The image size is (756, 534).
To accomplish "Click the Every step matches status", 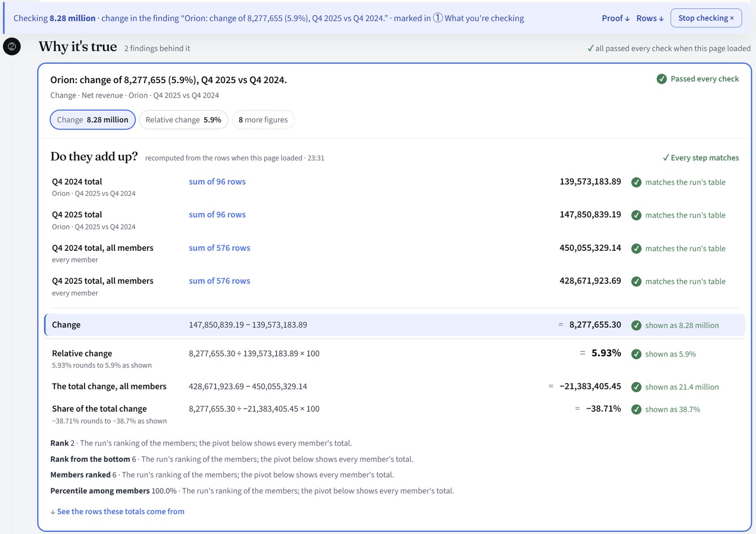I will 701,158.
